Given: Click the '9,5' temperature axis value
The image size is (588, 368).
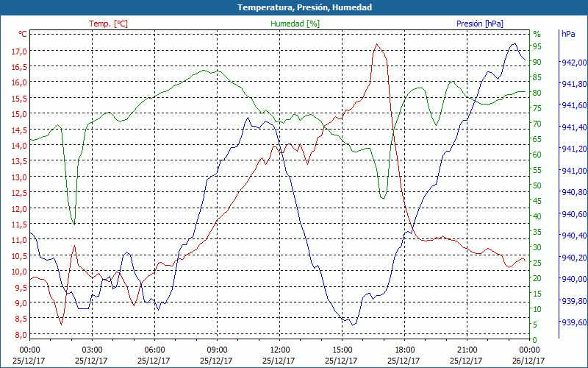Looking at the screenshot, I should tap(21, 287).
